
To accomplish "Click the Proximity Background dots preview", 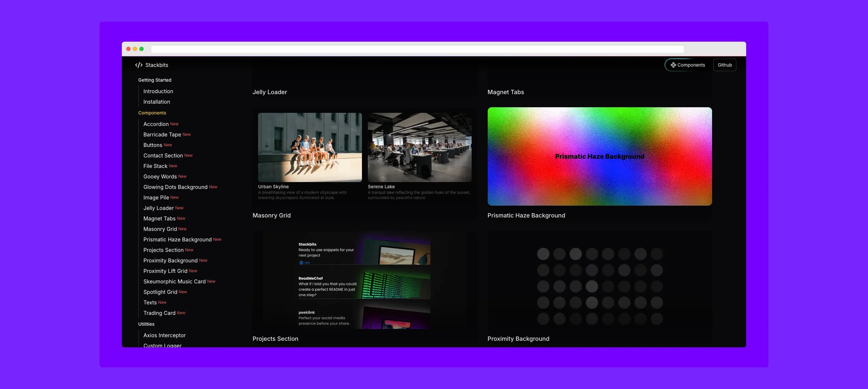I will point(599,286).
